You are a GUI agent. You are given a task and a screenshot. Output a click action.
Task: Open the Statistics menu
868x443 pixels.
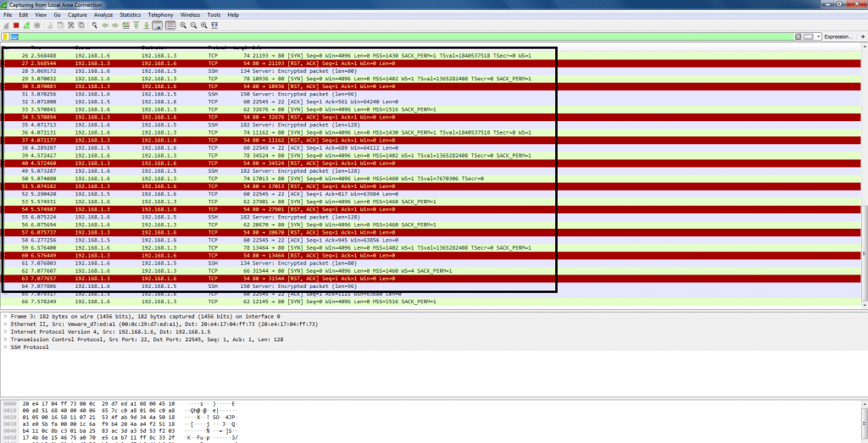[x=130, y=15]
